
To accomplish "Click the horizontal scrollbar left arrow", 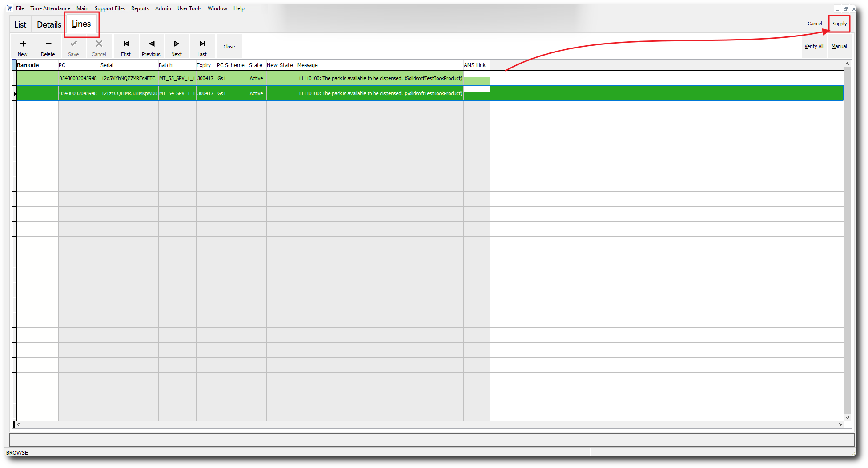I will [x=18, y=424].
